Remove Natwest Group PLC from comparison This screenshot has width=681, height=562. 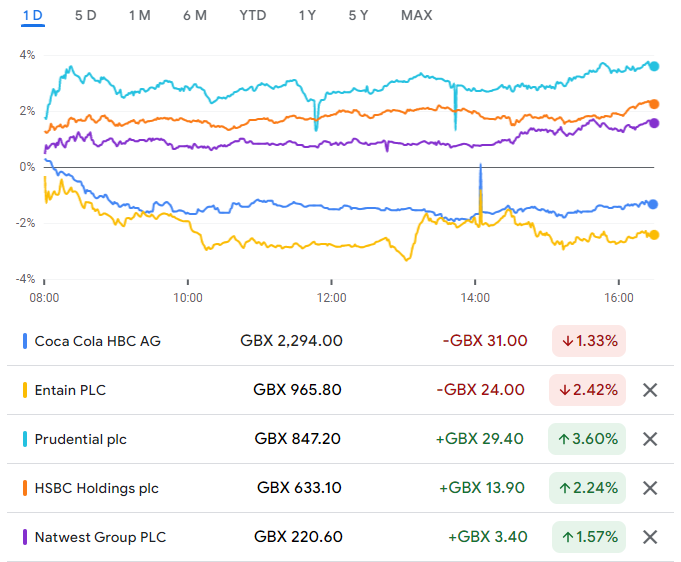(x=650, y=537)
